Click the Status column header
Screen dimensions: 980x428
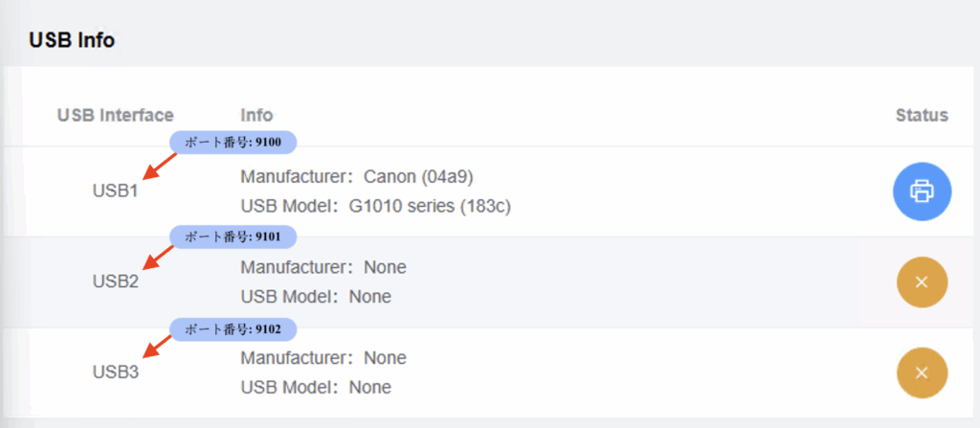point(922,116)
